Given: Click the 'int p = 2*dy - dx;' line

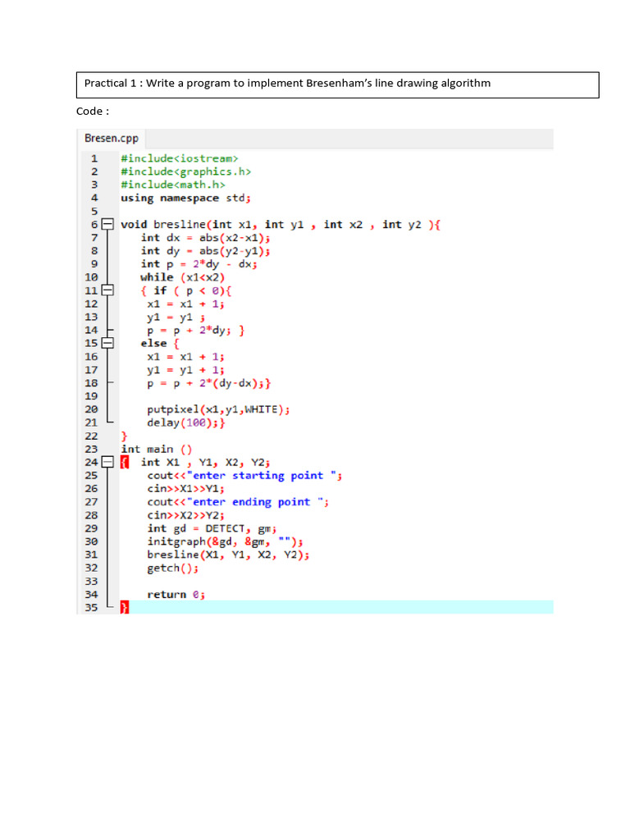Looking at the screenshot, I should tap(199, 264).
